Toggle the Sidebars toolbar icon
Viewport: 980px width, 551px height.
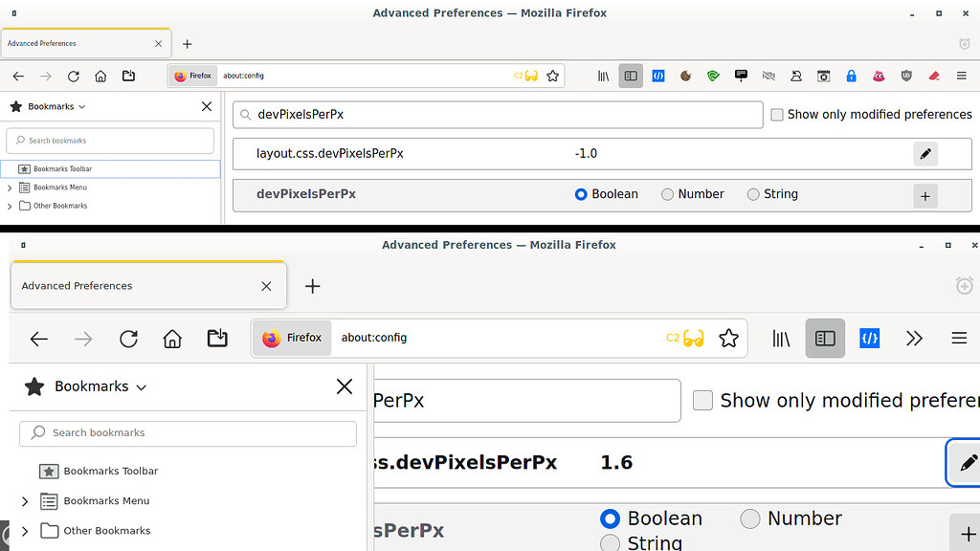630,76
